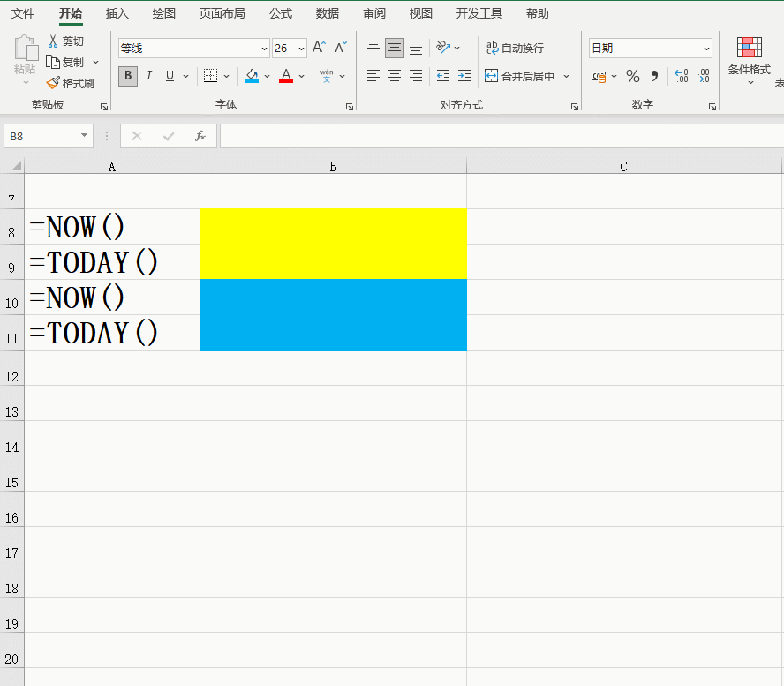Open the Name Box dropdown arrow
This screenshot has width=784, height=686.
[x=84, y=135]
